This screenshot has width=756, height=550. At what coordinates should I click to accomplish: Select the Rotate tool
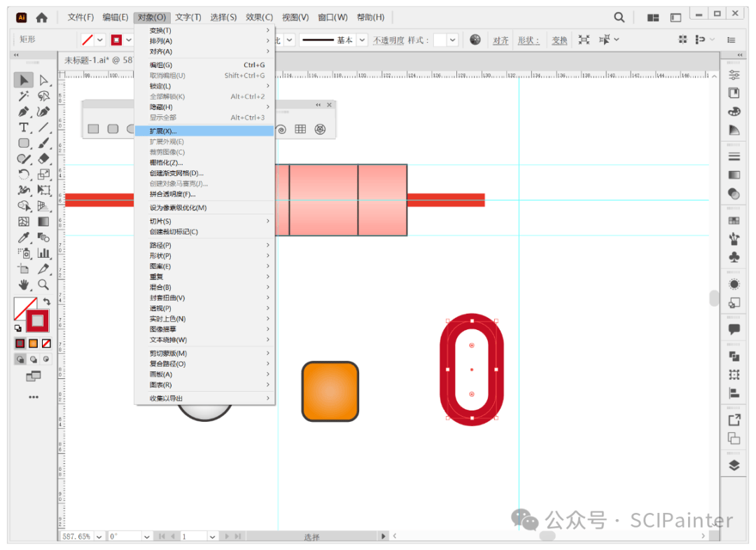coord(24,174)
